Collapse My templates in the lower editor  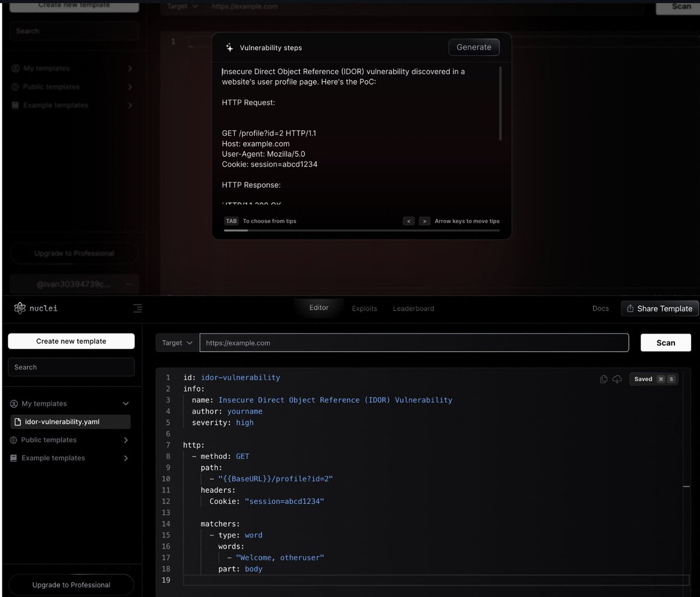(x=125, y=403)
